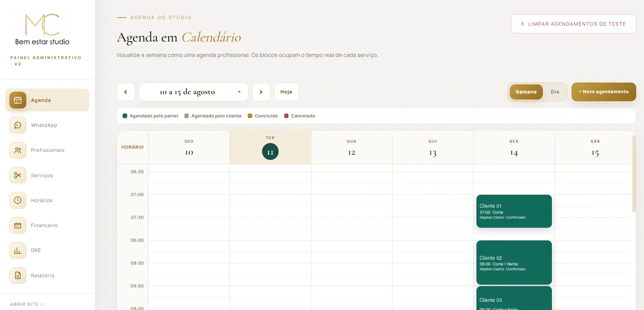The height and width of the screenshot is (310, 644).
Task: Click 'Limpar agendamentos de teste' button
Action: pyautogui.click(x=573, y=24)
